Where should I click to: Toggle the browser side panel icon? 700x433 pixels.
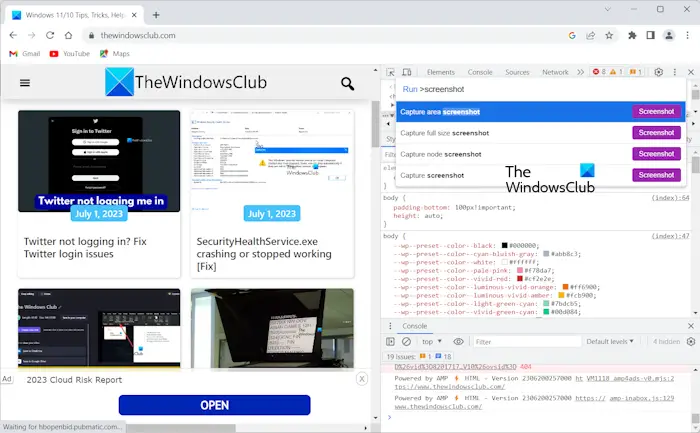650,35
